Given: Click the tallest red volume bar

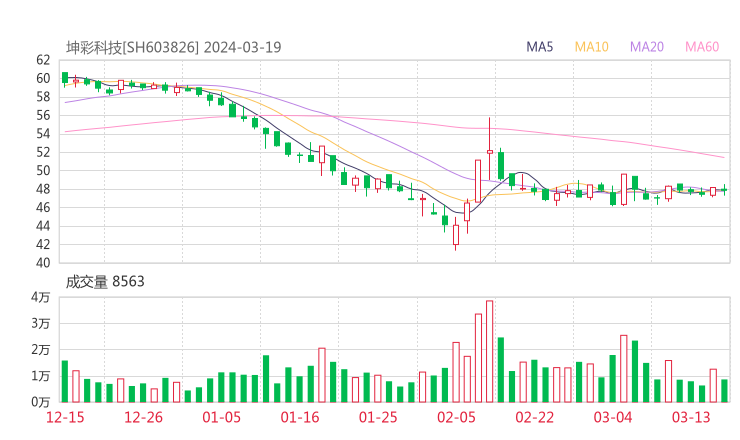Looking at the screenshot, I should coord(489,351).
